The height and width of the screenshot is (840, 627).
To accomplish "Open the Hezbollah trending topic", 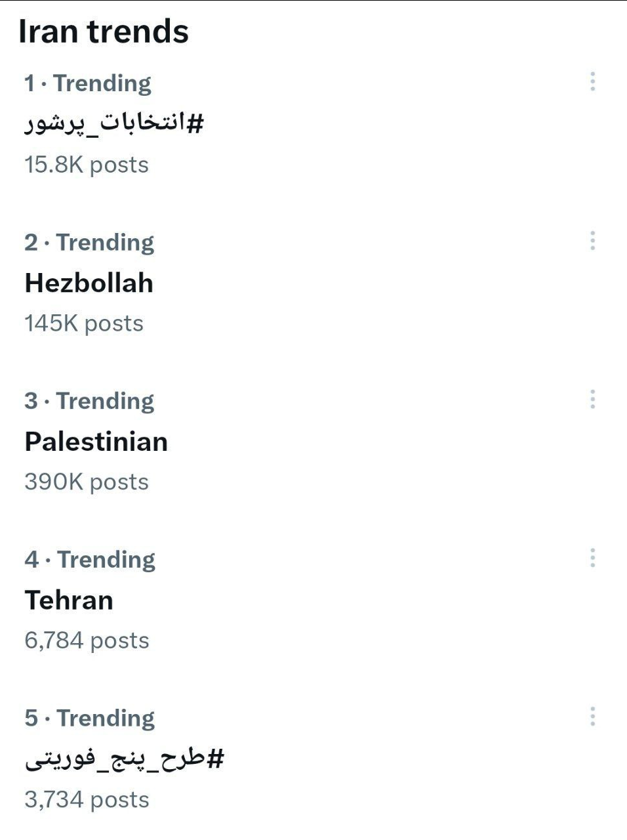I will pos(89,283).
